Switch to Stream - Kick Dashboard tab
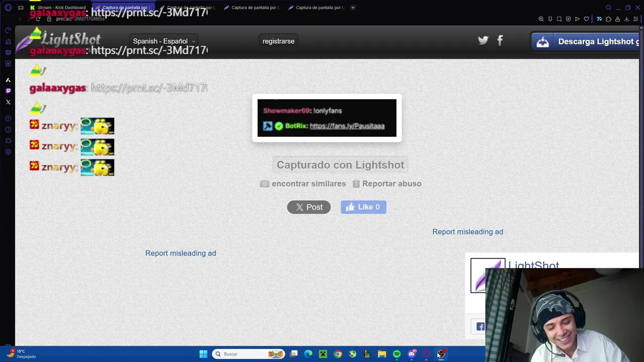644x362 pixels. point(58,8)
